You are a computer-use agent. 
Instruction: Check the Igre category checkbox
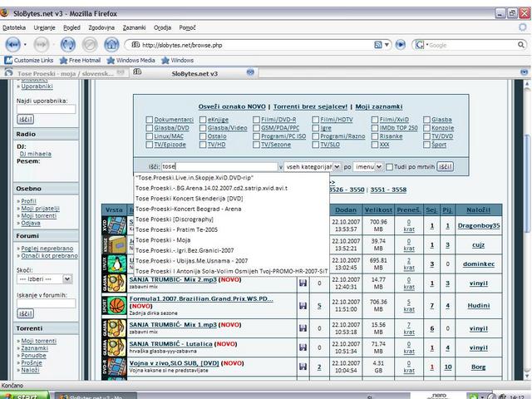(316, 128)
